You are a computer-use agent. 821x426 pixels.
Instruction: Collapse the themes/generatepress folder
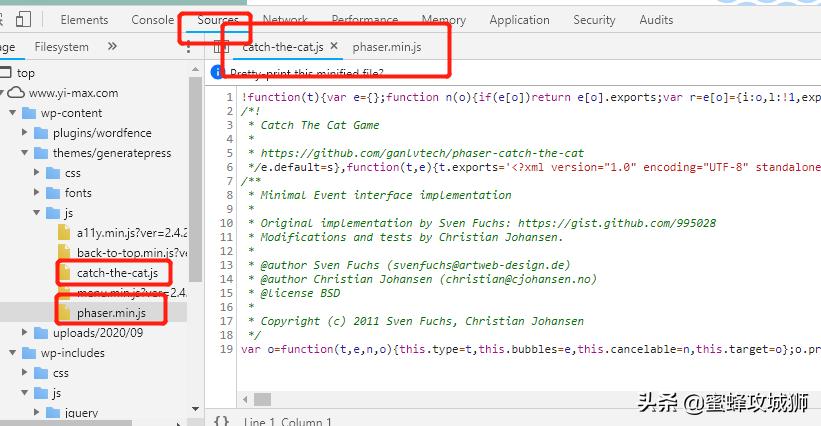coord(24,152)
